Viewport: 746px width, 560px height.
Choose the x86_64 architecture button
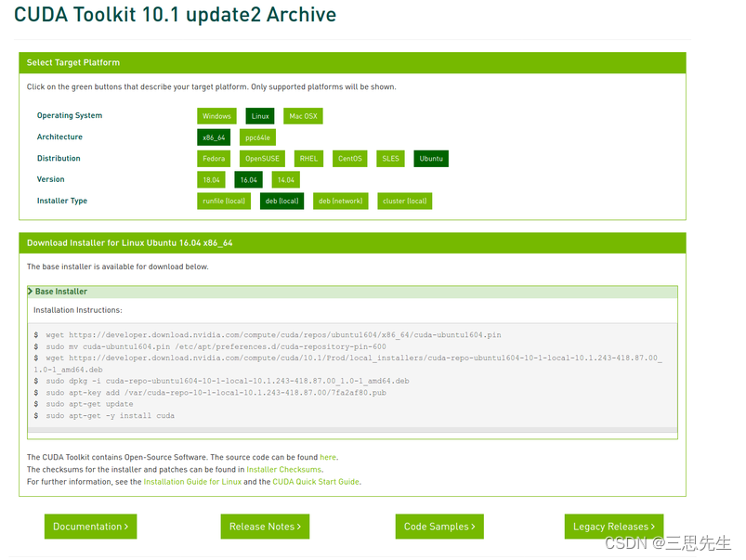pyautogui.click(x=214, y=137)
